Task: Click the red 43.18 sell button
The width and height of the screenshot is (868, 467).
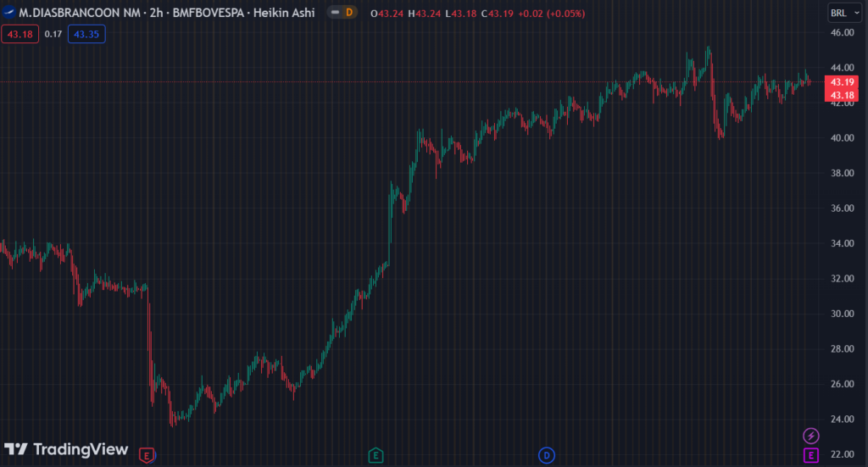Action: [x=20, y=34]
